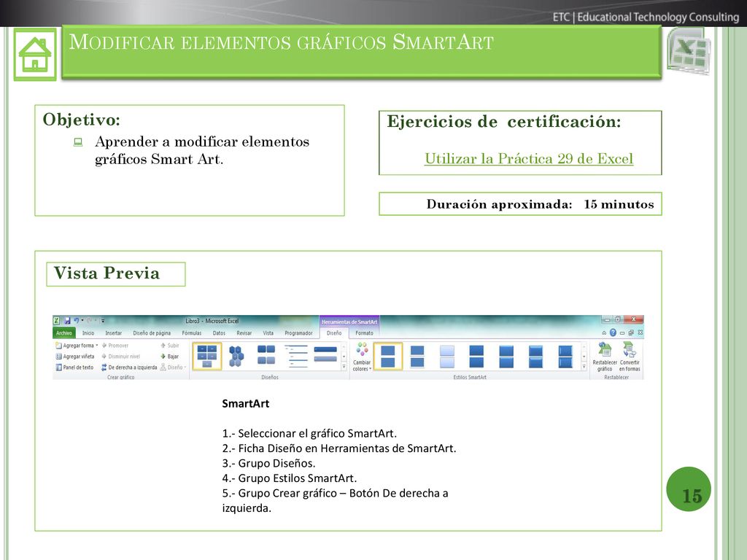
Task: Switch to the Datos tab
Action: tap(219, 332)
